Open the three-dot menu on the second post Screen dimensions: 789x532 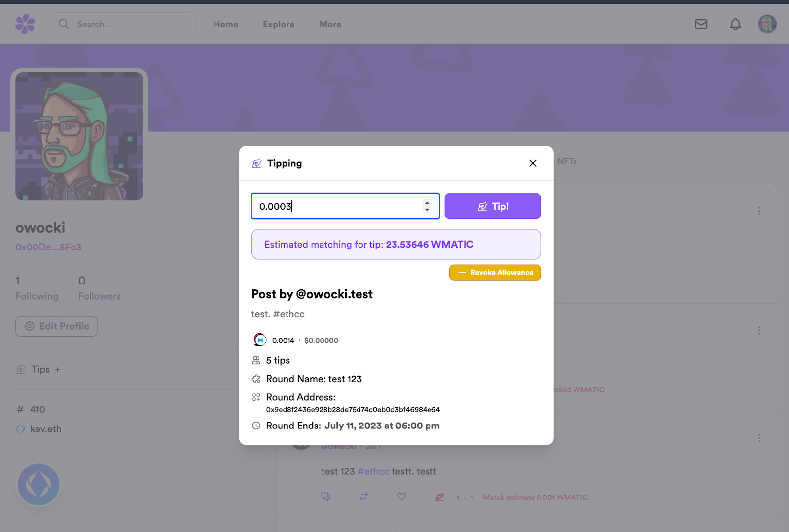point(759,330)
